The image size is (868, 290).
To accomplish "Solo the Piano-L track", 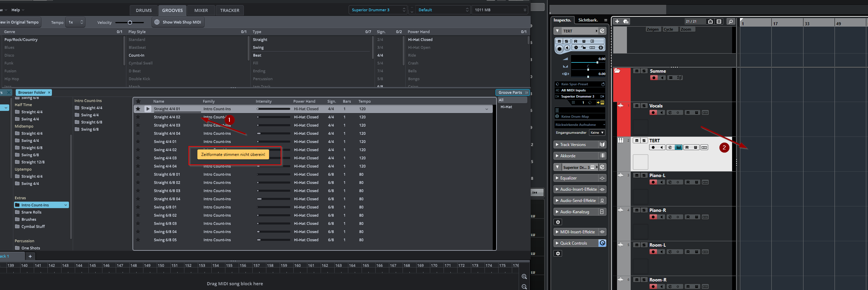I will (x=644, y=175).
